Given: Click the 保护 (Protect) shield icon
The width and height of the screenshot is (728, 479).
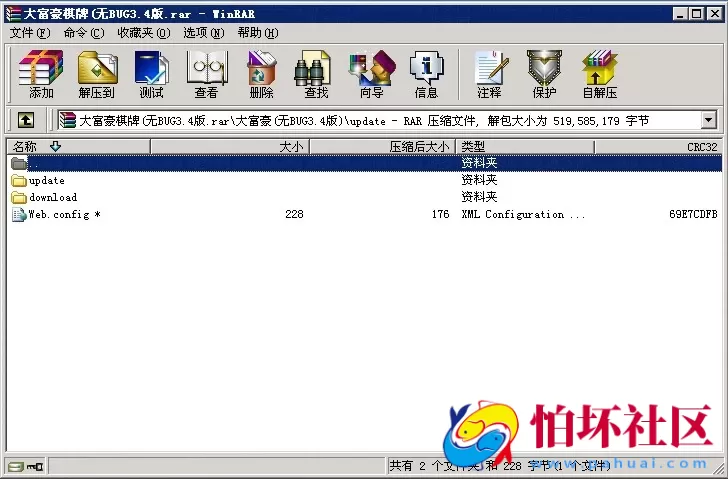Looking at the screenshot, I should (544, 68).
